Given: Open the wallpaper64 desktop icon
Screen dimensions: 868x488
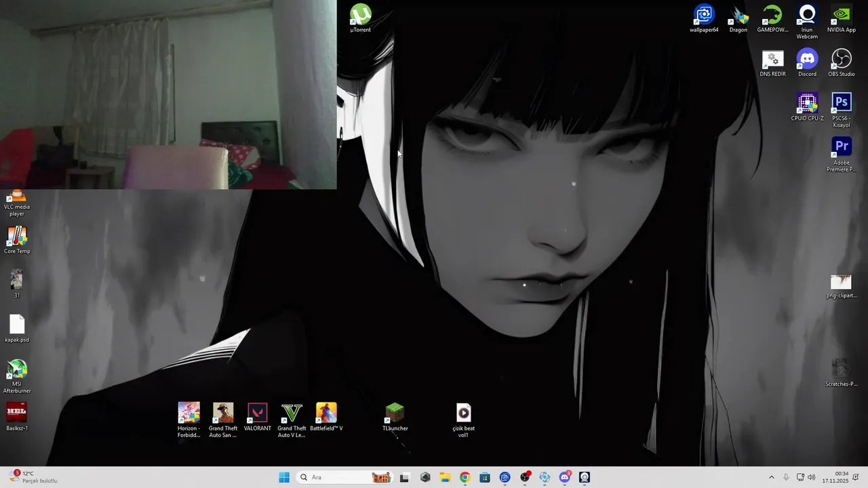Looking at the screenshot, I should [704, 18].
